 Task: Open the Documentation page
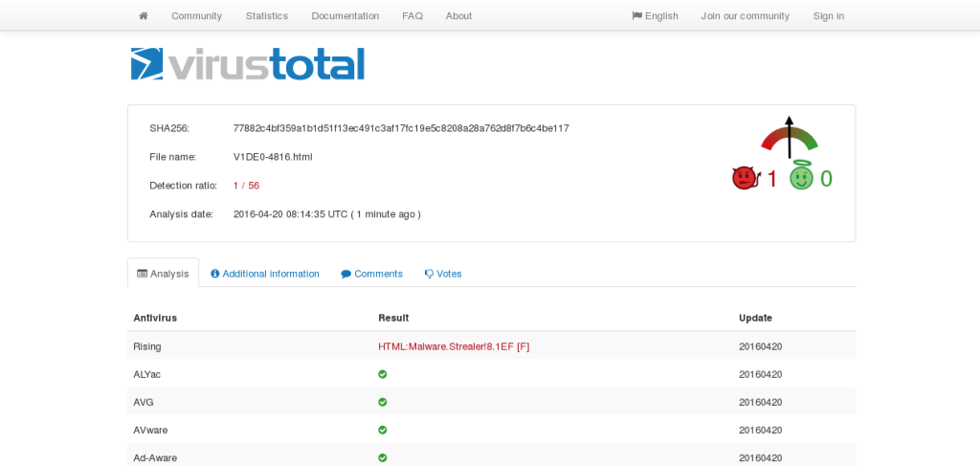tap(345, 16)
